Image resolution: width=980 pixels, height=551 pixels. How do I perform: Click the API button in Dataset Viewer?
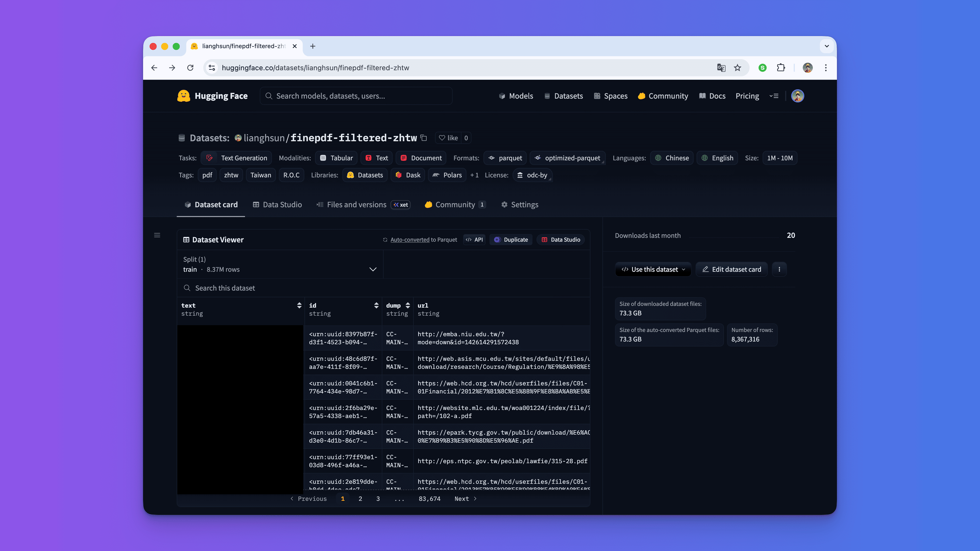click(x=474, y=240)
